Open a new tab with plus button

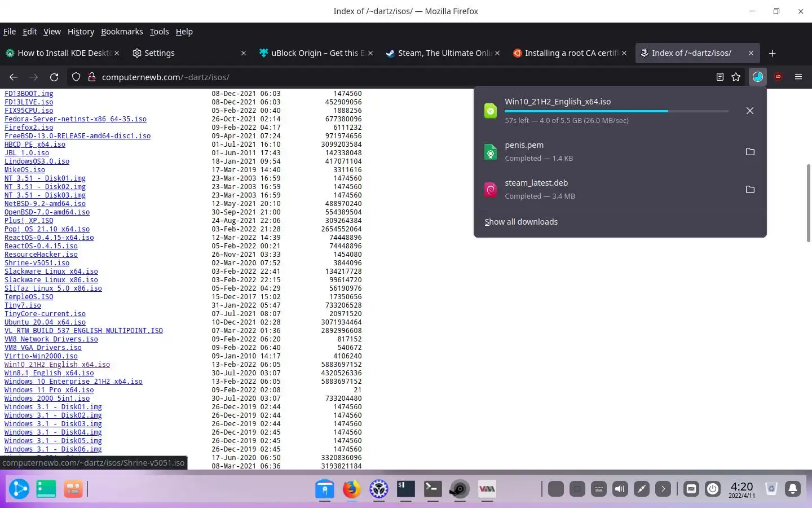773,53
